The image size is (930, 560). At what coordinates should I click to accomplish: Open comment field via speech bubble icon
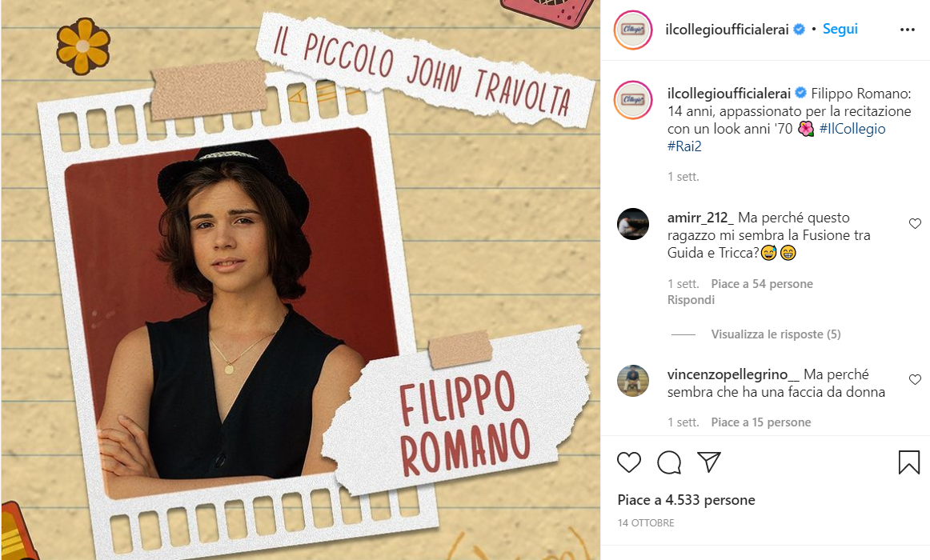pyautogui.click(x=669, y=462)
